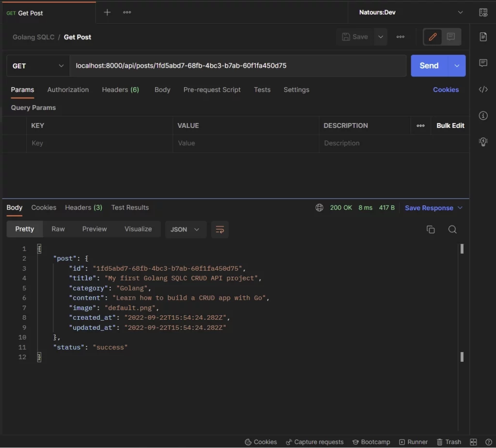Open query params column options menu
The image size is (496, 448).
420,125
